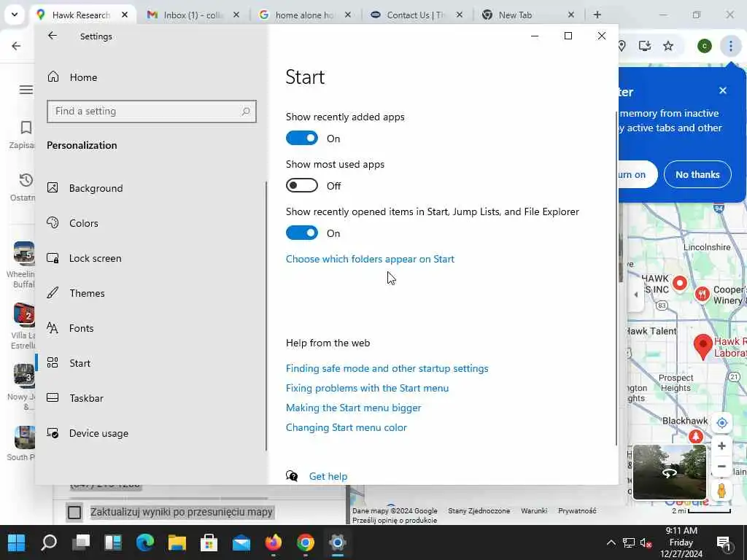
Task: Show hidden system tray icons chevron
Action: click(611, 542)
